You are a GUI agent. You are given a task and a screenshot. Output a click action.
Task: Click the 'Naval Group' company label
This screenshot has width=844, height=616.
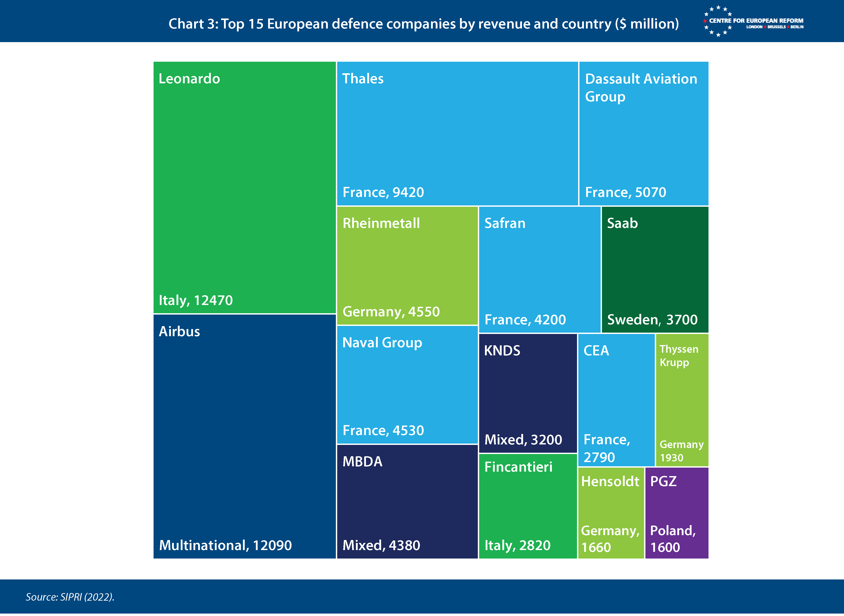(x=382, y=343)
